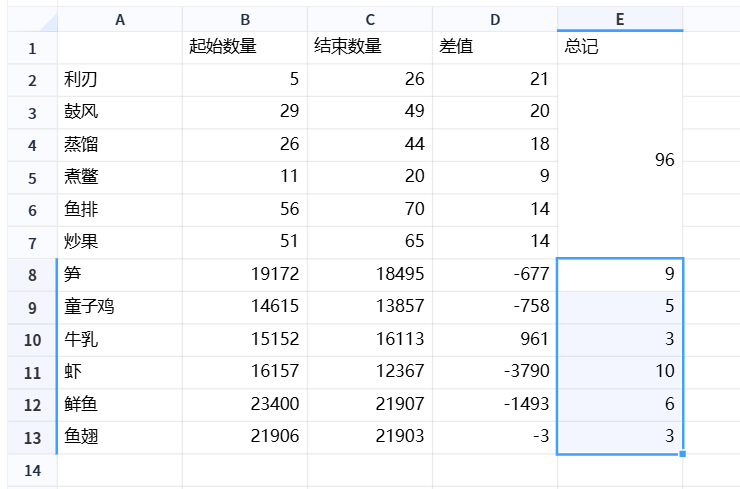Click cell with value 15152
Screen dimensions: 740x489
click(x=245, y=340)
